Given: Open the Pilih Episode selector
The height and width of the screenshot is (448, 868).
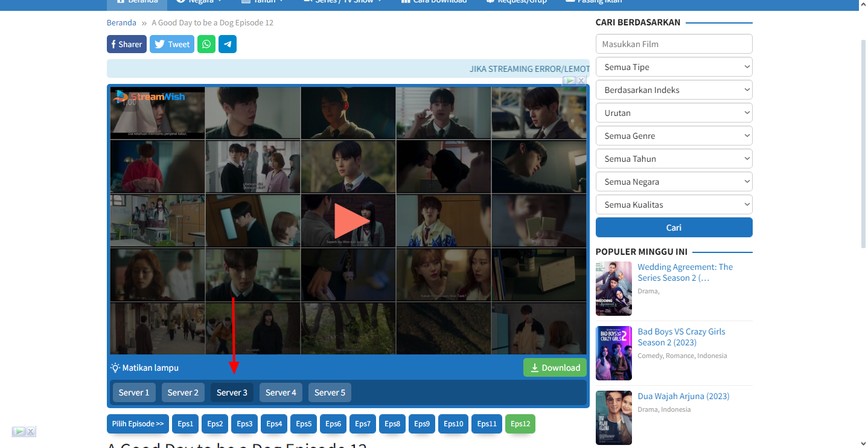Looking at the screenshot, I should (138, 423).
